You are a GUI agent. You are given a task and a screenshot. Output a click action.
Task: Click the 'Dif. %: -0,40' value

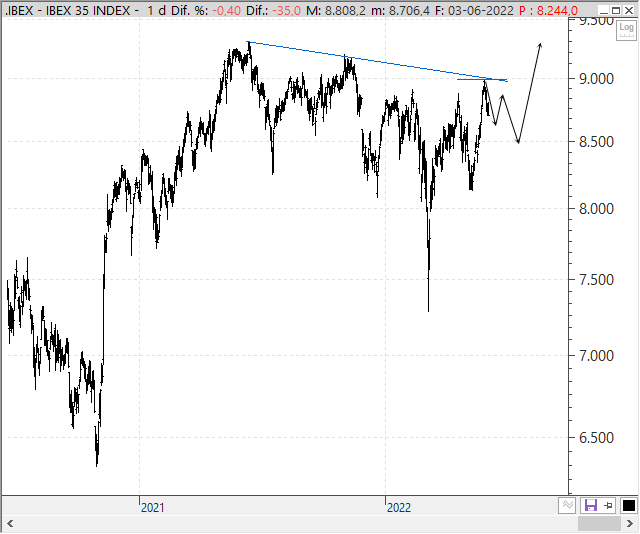(x=206, y=10)
